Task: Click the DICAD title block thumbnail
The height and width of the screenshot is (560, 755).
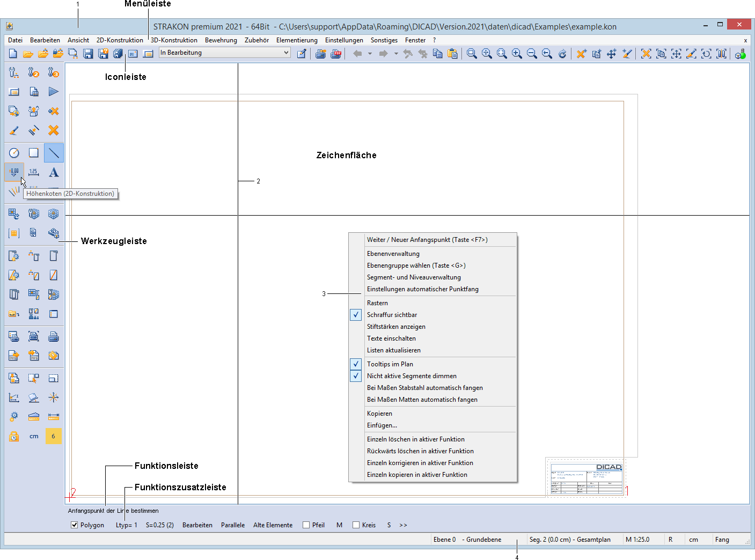Action: coord(587,478)
